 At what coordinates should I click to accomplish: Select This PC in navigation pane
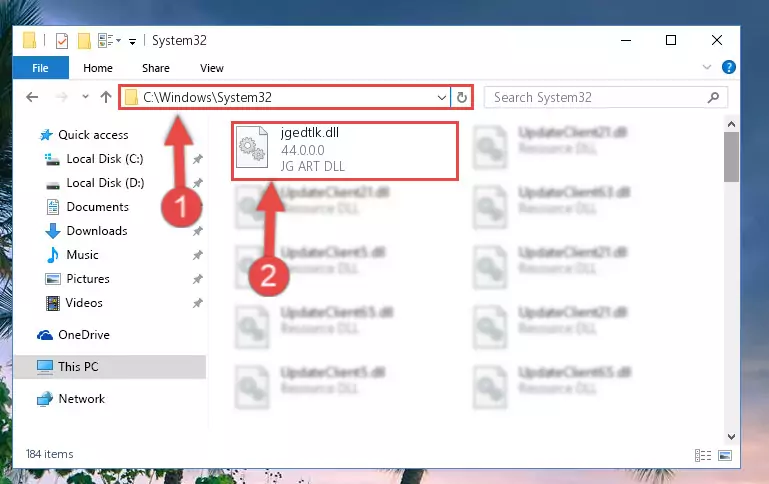109,367
